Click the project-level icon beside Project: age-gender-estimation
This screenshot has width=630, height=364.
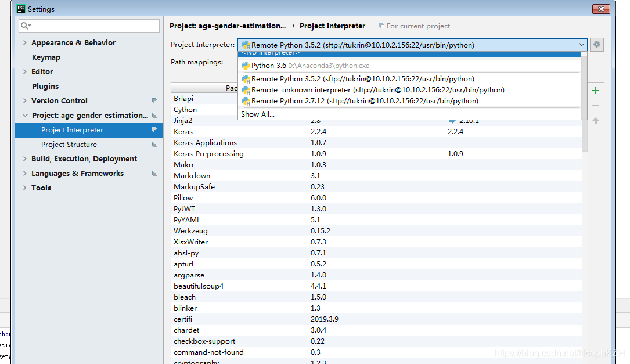[154, 116]
